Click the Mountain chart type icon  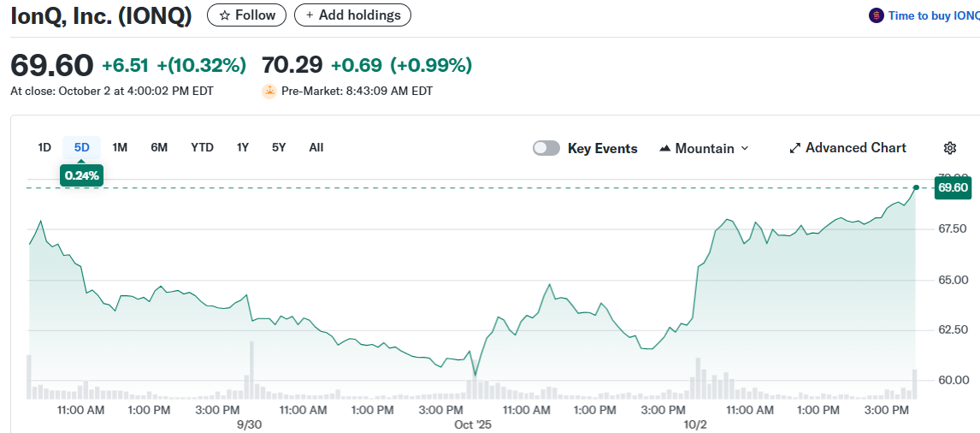click(665, 149)
